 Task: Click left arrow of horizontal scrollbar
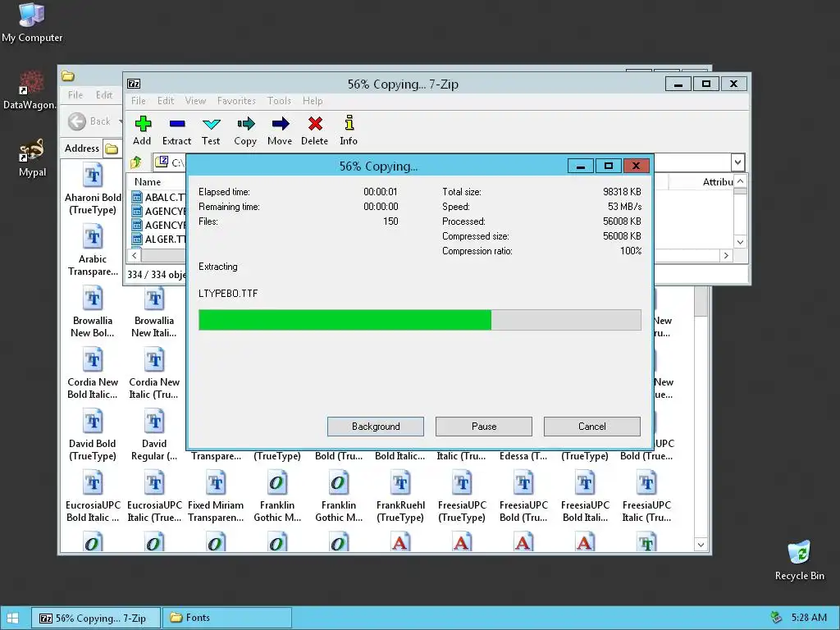135,256
